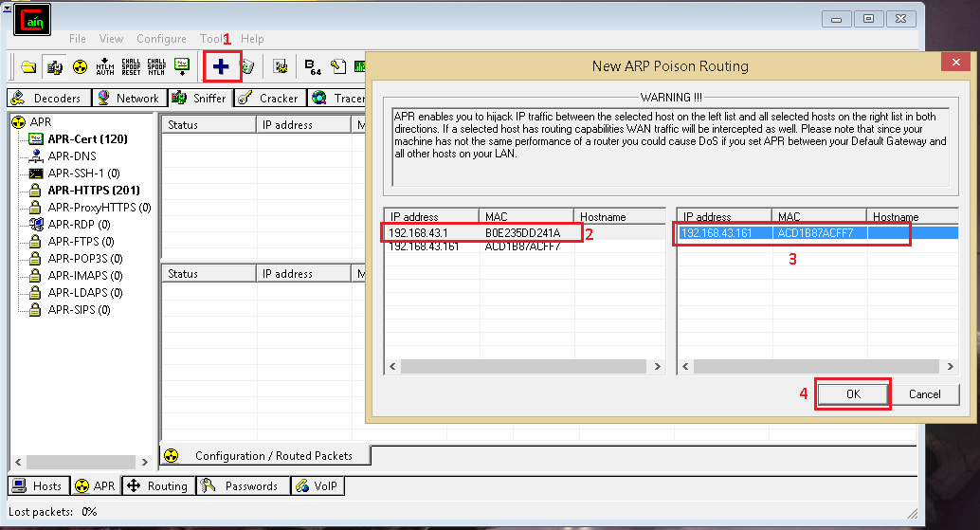This screenshot has height=530, width=980.
Task: Click the green monitor download toolbar icon
Action: pyautogui.click(x=182, y=66)
